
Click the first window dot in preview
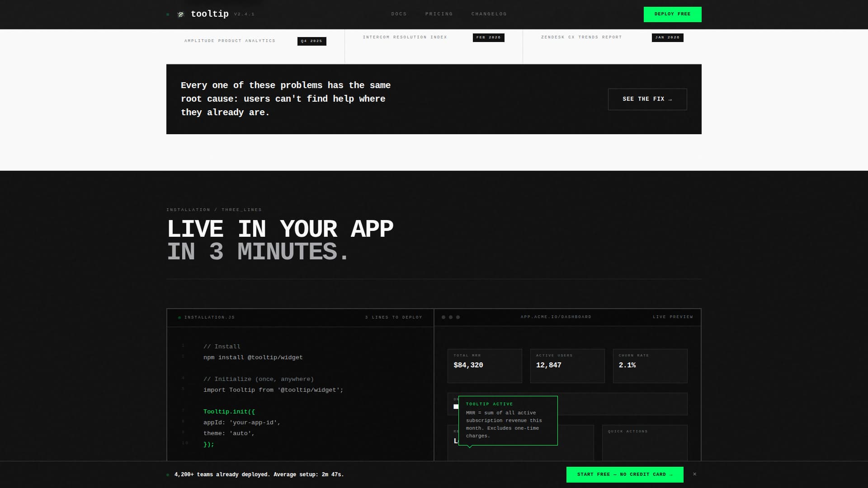click(443, 317)
